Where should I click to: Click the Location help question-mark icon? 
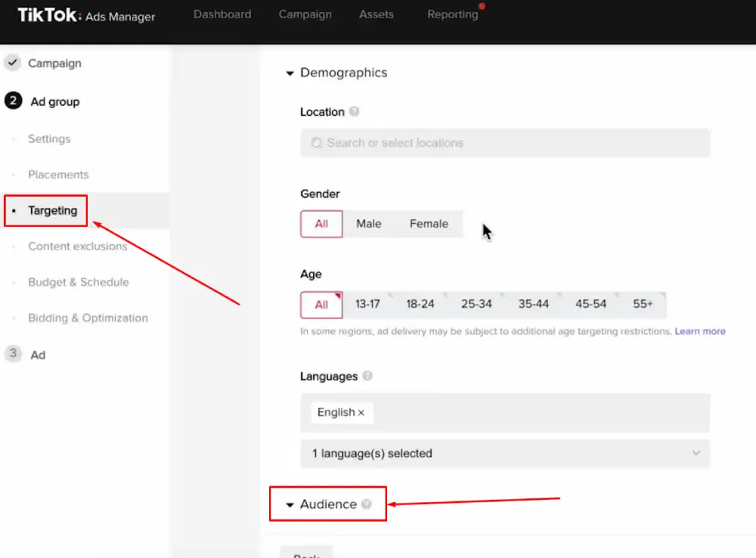[x=354, y=112]
